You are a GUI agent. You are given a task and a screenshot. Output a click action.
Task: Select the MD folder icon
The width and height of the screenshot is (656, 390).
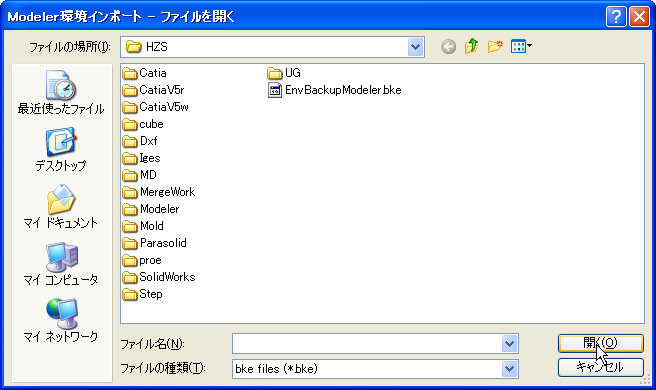130,175
